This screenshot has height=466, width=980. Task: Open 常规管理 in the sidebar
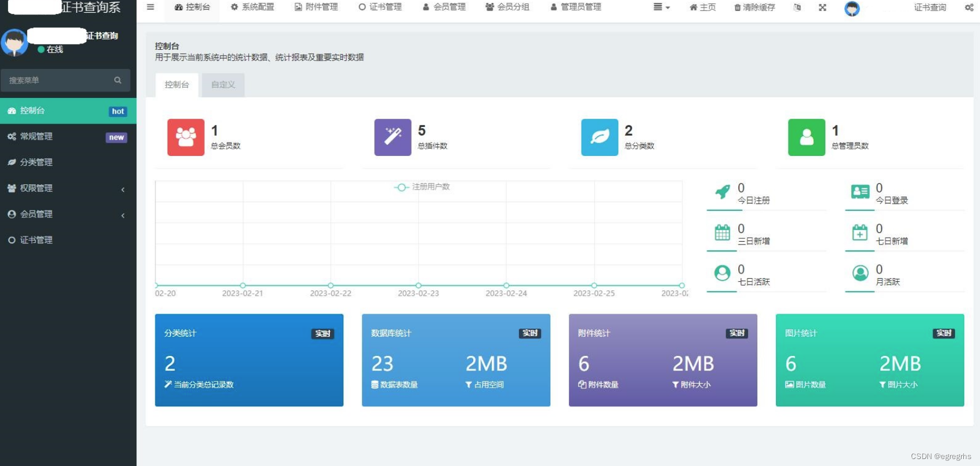point(68,137)
